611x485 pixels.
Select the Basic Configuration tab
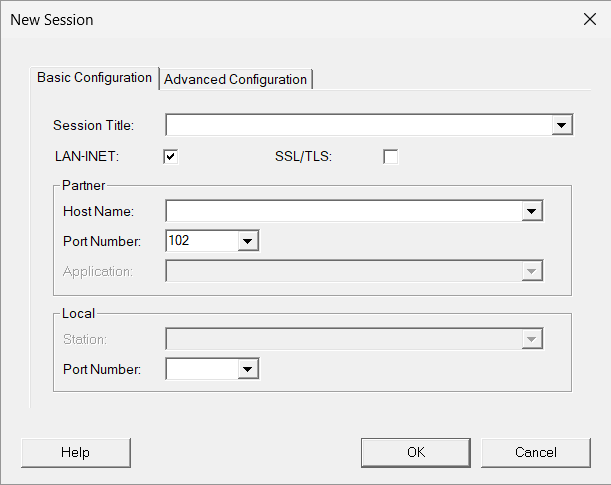[x=94, y=78]
